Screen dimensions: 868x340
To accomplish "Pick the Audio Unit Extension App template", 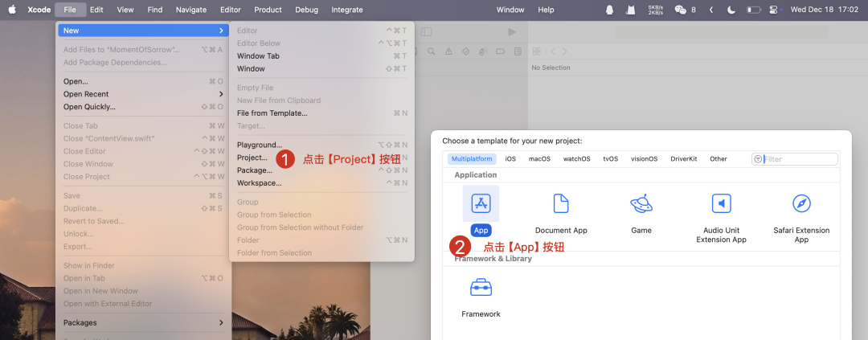I will [x=721, y=203].
